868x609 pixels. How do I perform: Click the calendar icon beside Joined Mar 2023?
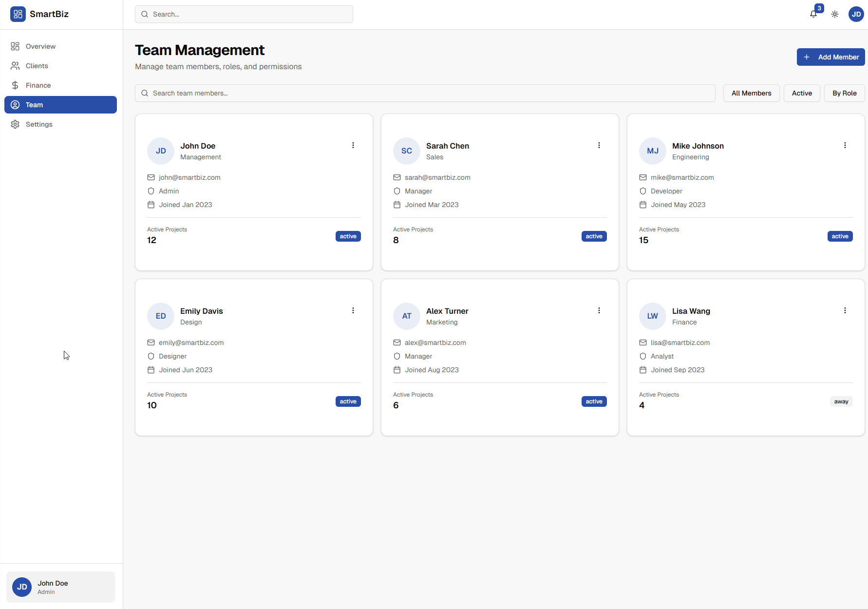click(396, 205)
